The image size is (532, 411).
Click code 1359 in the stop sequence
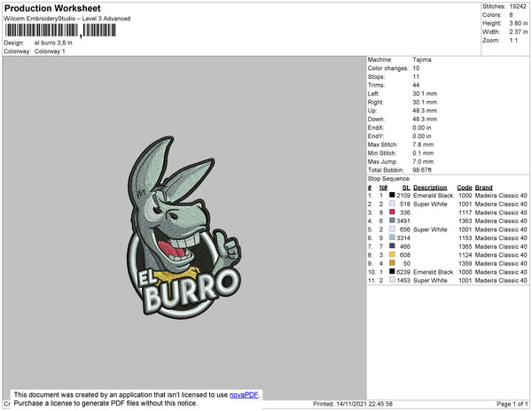click(465, 263)
